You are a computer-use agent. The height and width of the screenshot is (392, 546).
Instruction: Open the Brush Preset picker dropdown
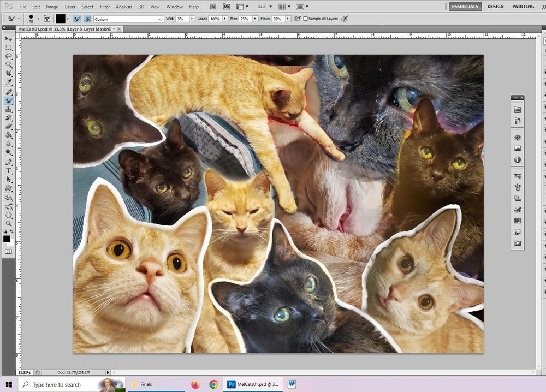tap(38, 19)
